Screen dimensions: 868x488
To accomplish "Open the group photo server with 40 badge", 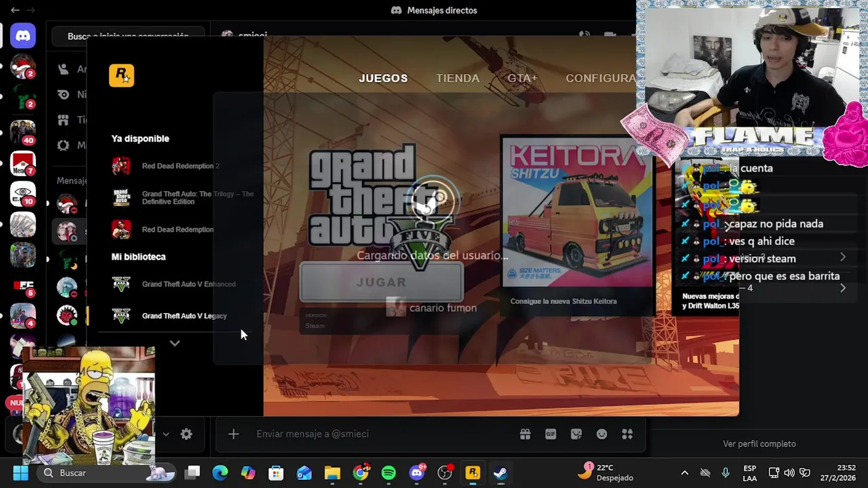I will pos(22,132).
